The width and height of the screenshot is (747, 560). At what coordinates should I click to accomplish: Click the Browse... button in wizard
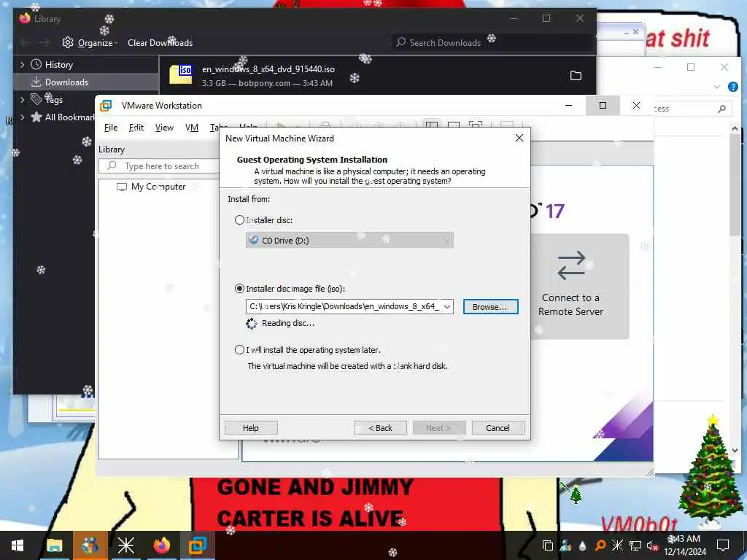(490, 307)
